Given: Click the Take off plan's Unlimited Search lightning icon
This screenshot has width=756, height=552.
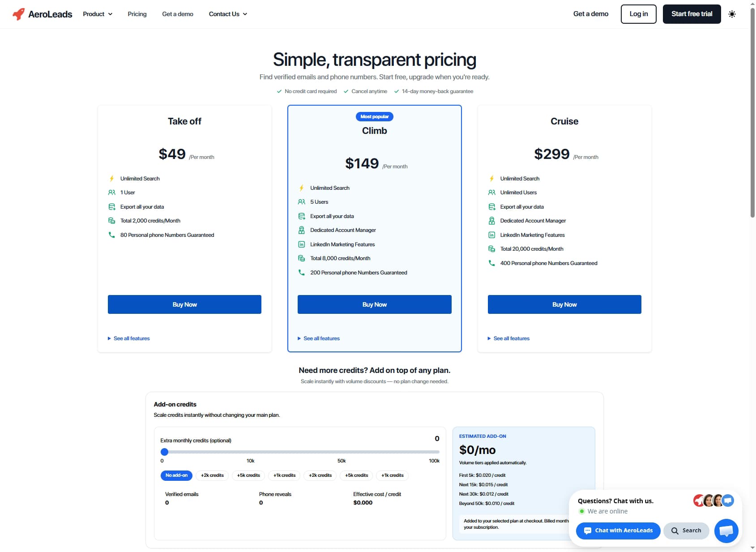Looking at the screenshot, I should pos(111,179).
